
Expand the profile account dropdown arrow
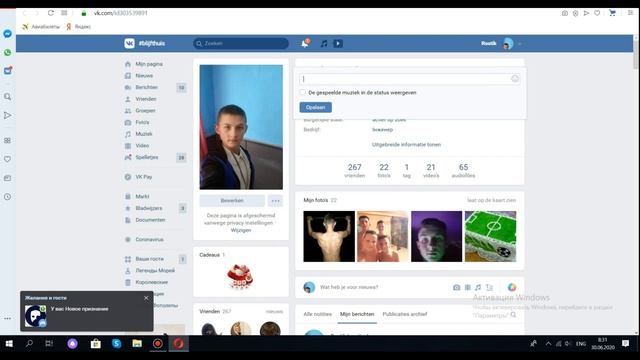coord(520,44)
